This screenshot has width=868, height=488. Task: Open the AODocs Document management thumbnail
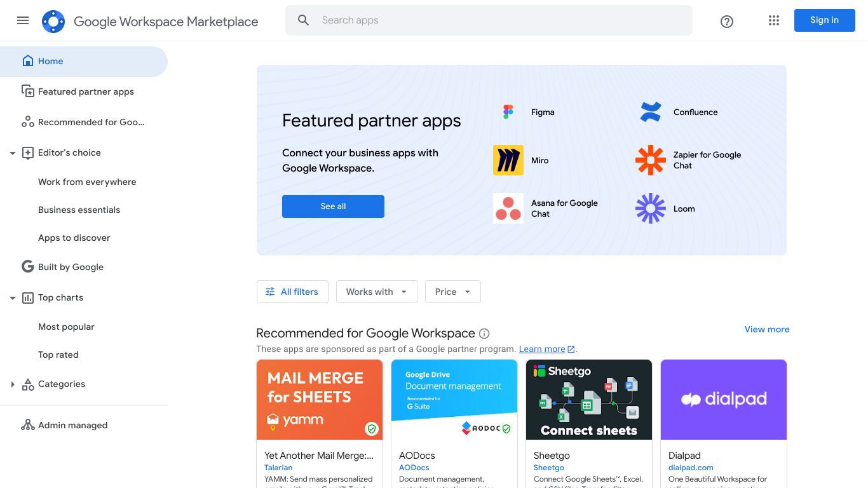point(454,400)
